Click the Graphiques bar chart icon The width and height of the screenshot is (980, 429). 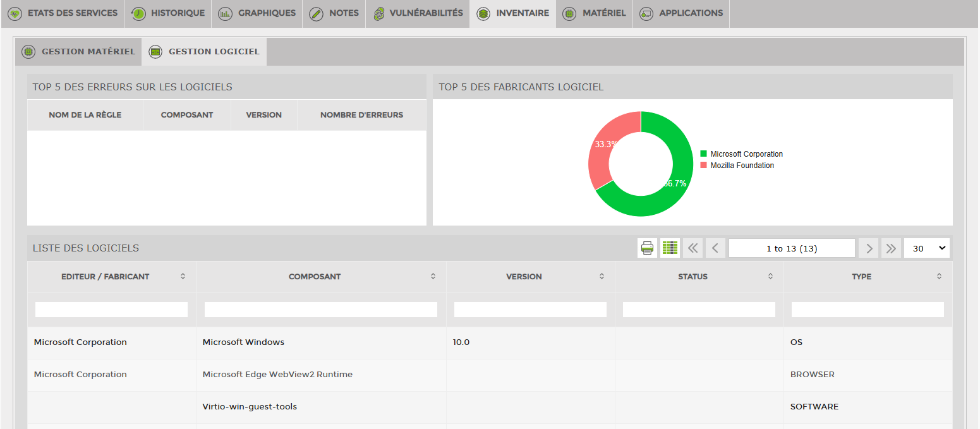pyautogui.click(x=225, y=13)
